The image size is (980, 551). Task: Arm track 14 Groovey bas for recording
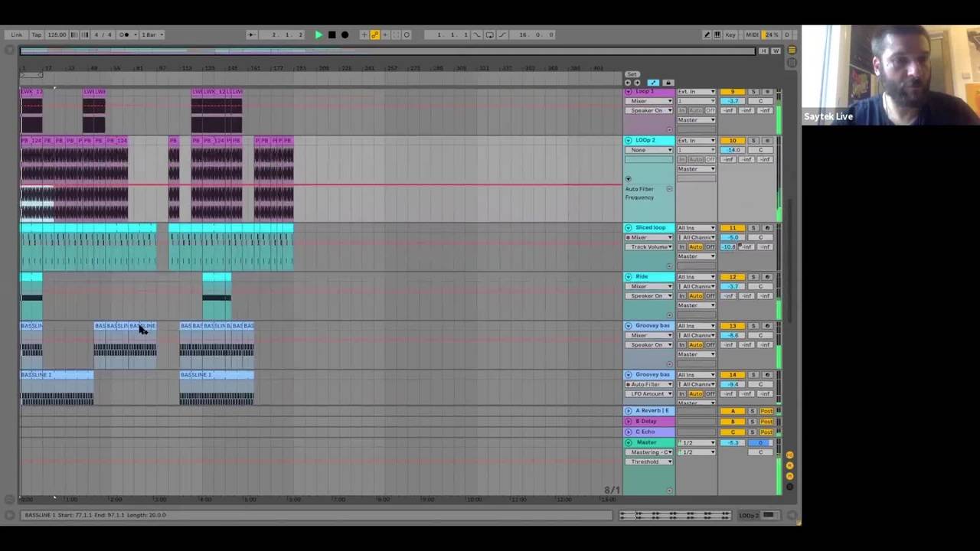pos(767,375)
